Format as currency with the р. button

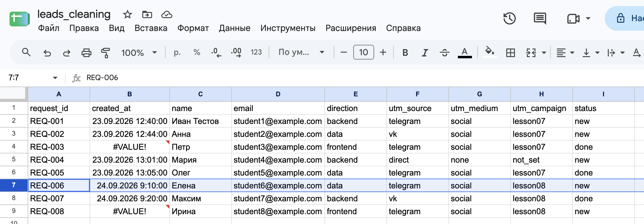coord(177,52)
